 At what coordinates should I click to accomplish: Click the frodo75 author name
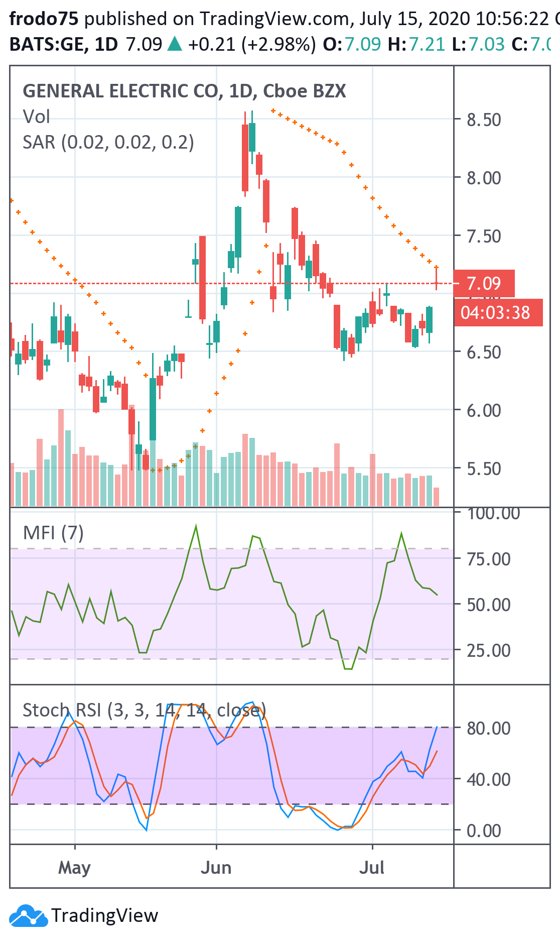[x=44, y=19]
